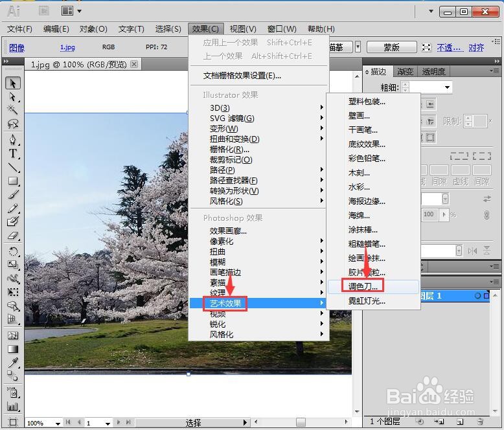Choose 文档栅格效果设置(E)... menu entry
The image size is (504, 430).
(258, 76)
